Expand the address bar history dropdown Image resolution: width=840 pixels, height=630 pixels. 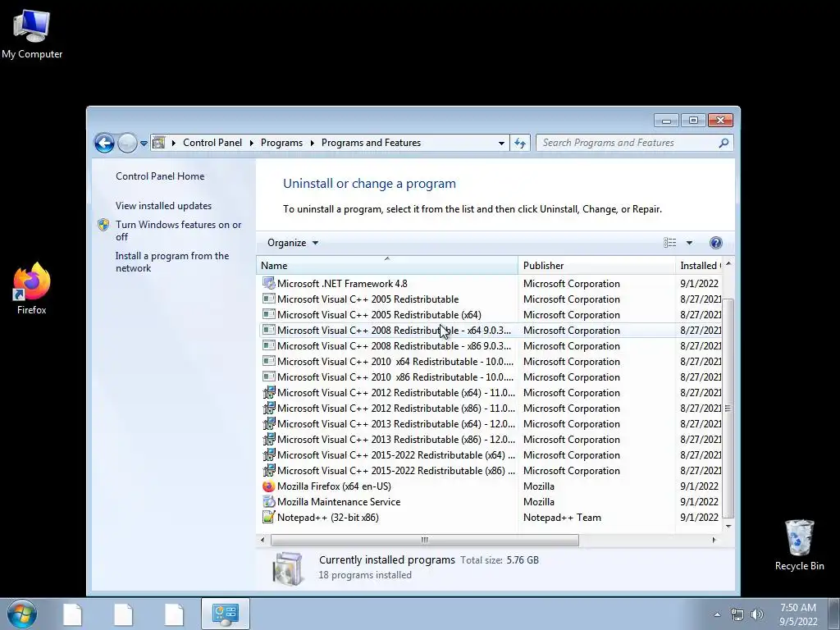point(501,143)
